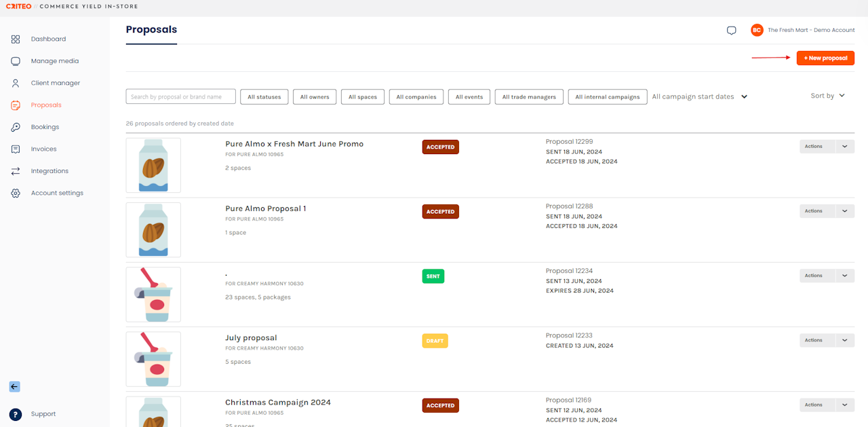The width and height of the screenshot is (868, 427).
Task: Click 'EXPIRES 28 JUN, 2024' text
Action: tap(580, 291)
